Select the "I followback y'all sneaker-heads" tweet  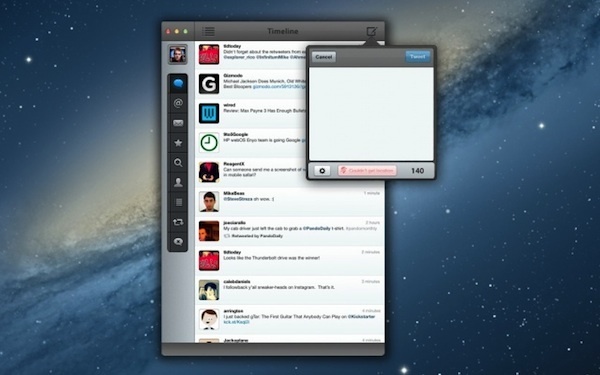(279, 287)
